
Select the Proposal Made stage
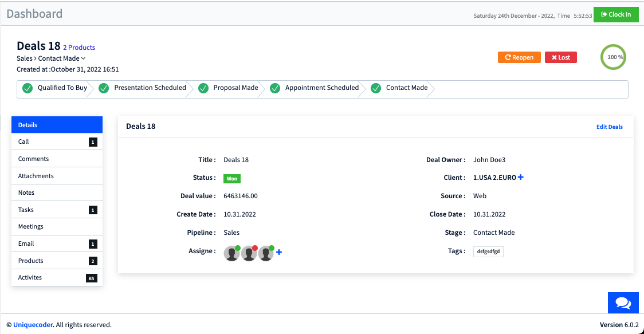[235, 88]
